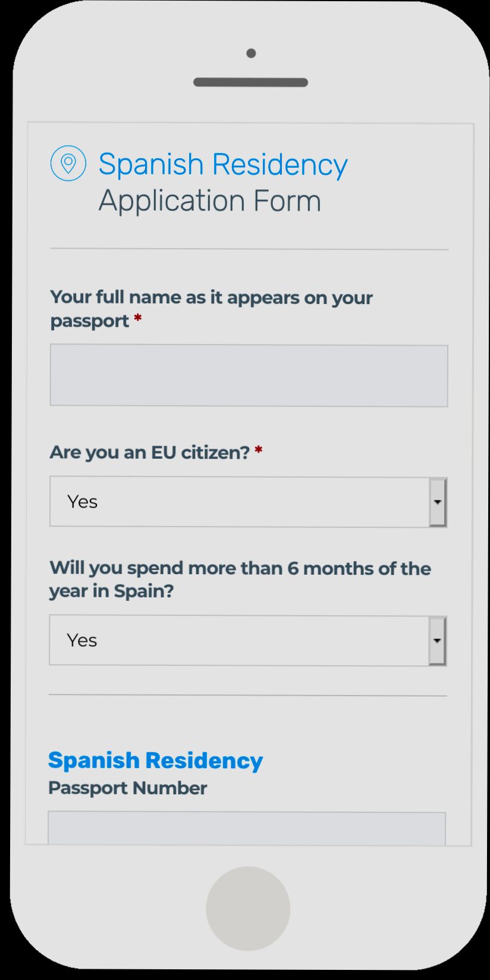Click the 'Passport Number' label

[127, 788]
